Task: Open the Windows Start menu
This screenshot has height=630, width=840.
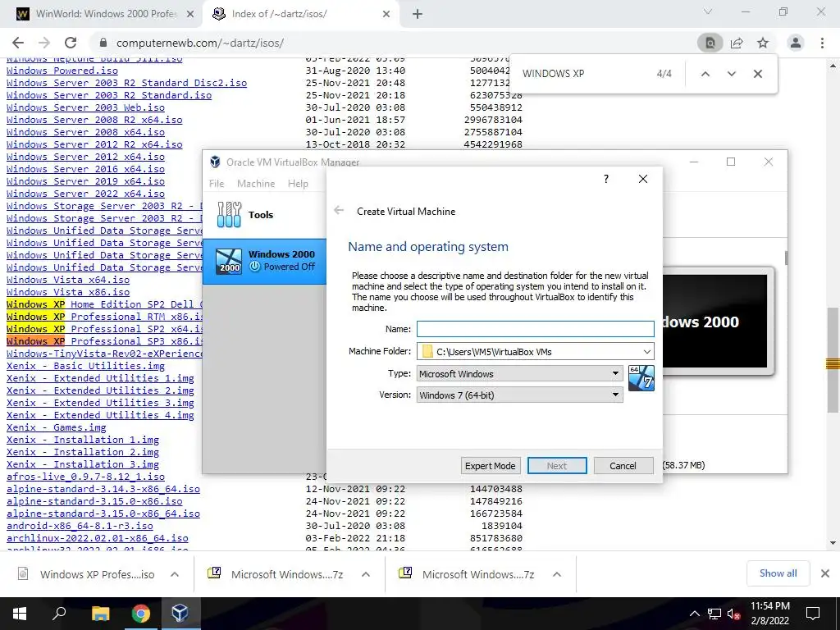Action: click(x=20, y=614)
